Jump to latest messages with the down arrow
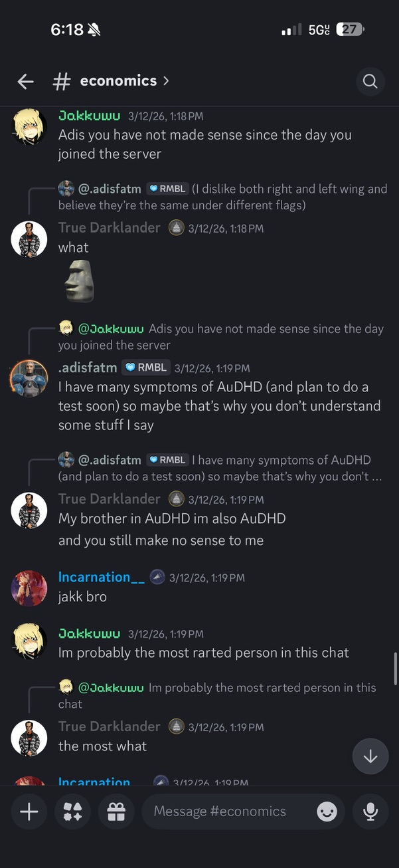This screenshot has height=868, width=399. (370, 756)
